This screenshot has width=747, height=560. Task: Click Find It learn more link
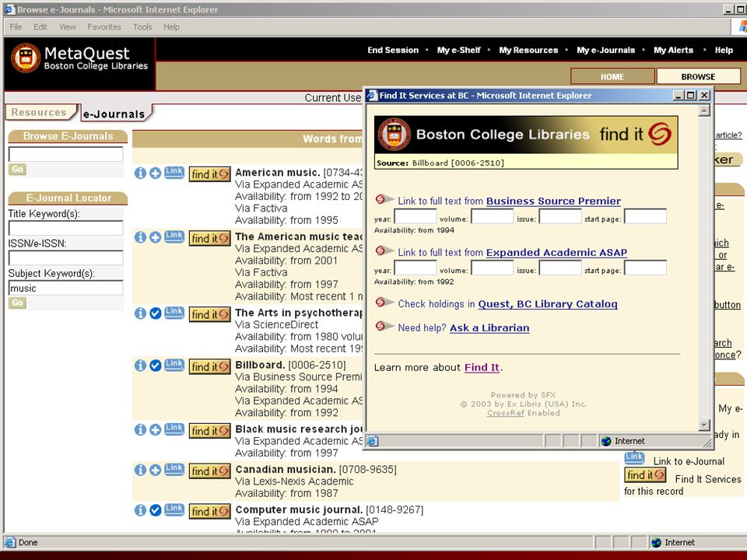482,367
